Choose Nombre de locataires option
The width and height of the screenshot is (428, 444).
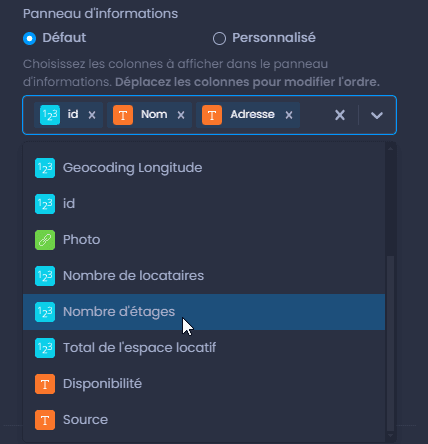[204, 276]
